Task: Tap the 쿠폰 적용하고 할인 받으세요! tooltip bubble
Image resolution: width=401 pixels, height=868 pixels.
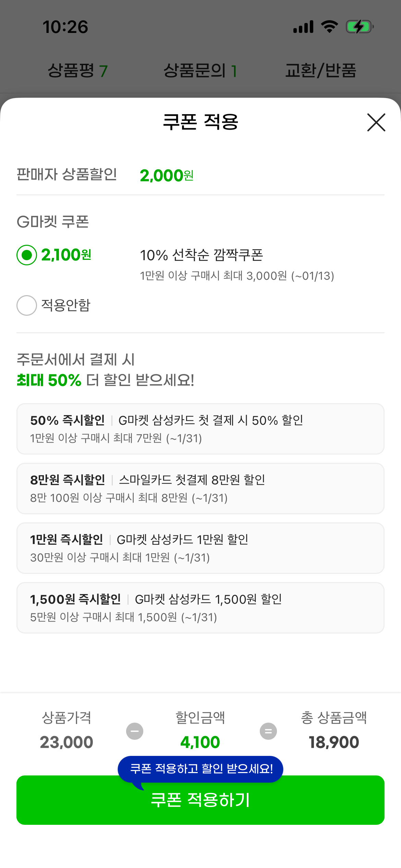Action: click(201, 769)
